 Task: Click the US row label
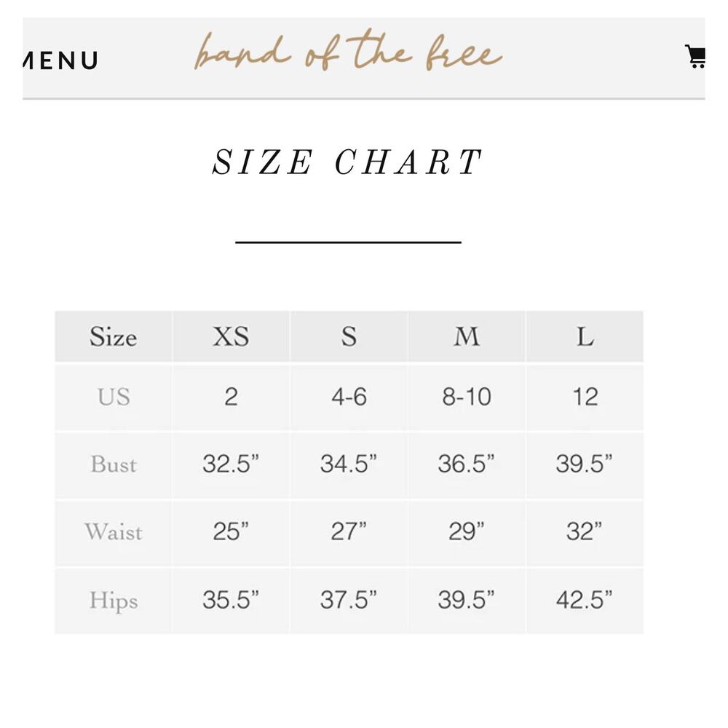114,397
